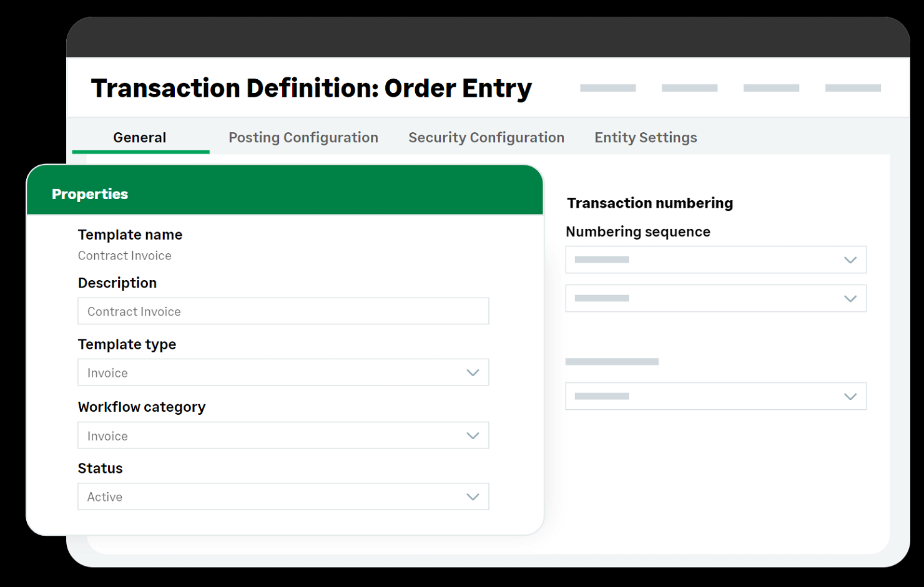This screenshot has height=587, width=924.
Task: Switch to the Posting Configuration tab
Action: click(x=303, y=137)
